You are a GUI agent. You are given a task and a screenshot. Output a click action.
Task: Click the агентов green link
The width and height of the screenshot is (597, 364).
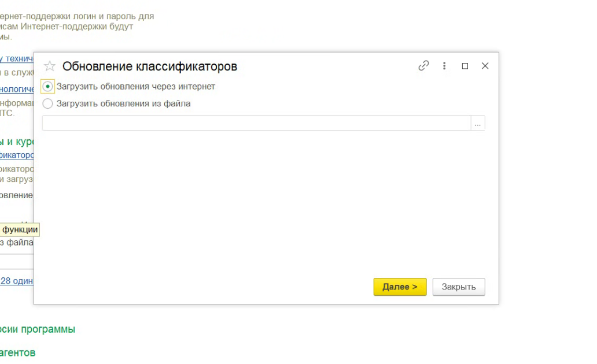point(17,352)
